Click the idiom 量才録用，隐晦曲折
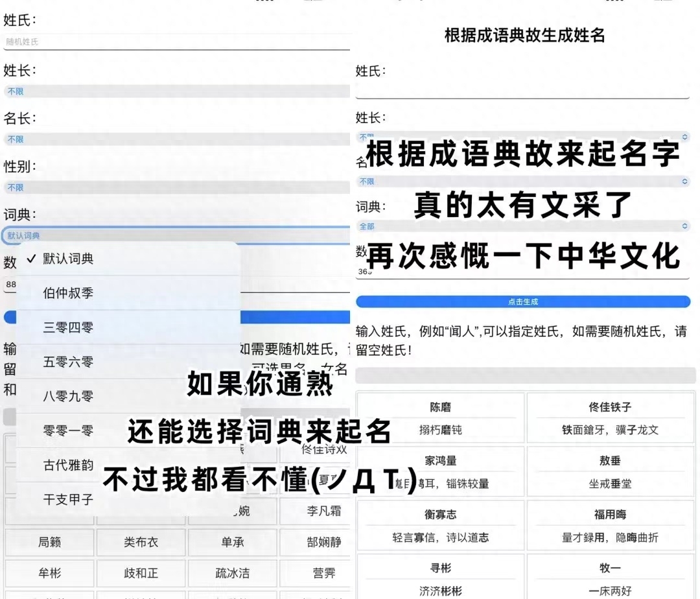The image size is (700, 599). [610, 537]
